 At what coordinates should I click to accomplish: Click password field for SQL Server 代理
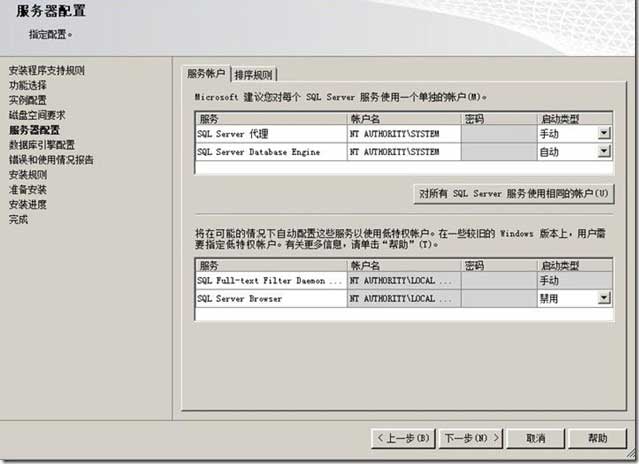pos(499,134)
